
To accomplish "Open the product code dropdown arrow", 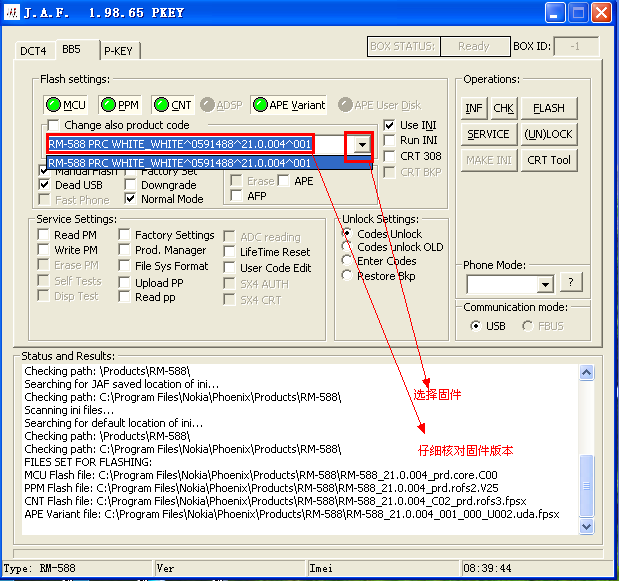I will tap(362, 144).
